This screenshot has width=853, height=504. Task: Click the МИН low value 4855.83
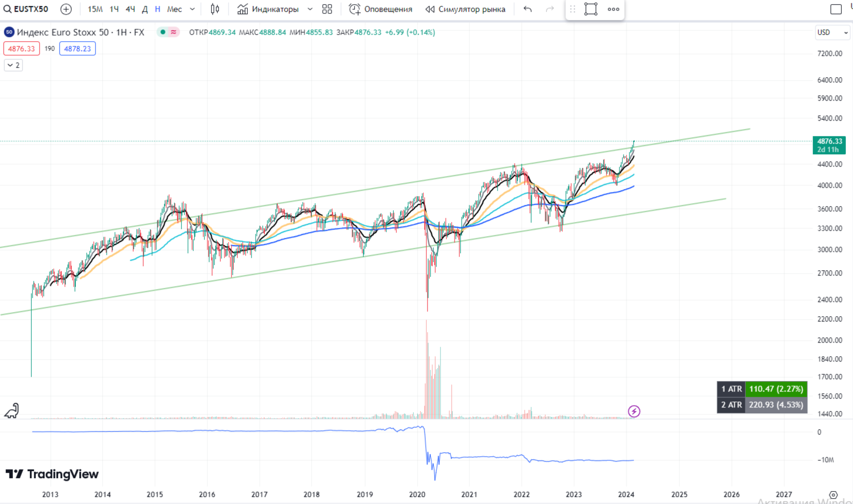point(319,32)
